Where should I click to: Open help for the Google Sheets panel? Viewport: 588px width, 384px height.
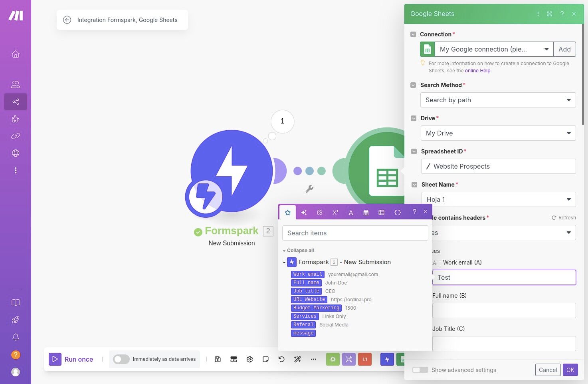562,14
